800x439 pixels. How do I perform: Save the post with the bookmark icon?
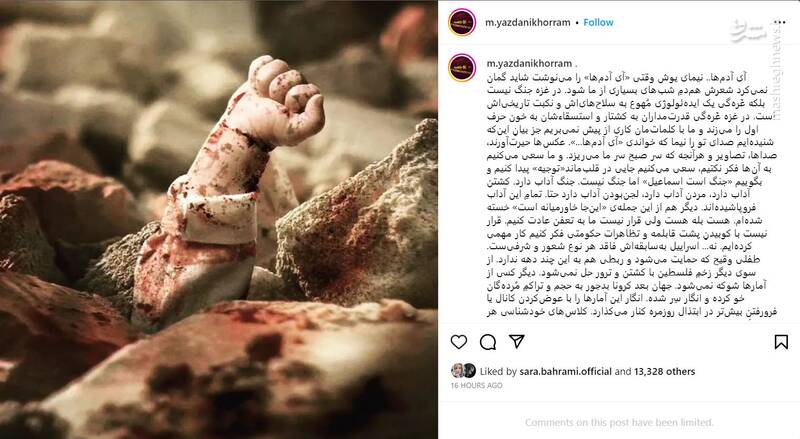click(781, 342)
